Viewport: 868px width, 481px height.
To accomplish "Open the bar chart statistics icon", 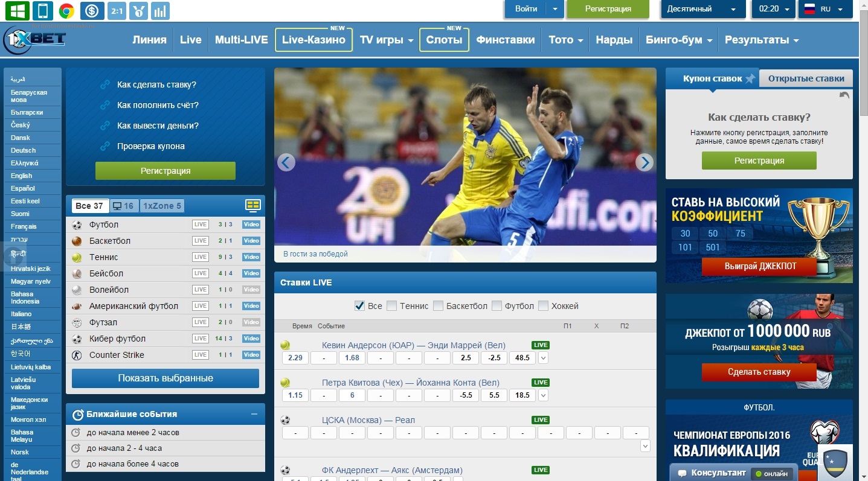I will coord(160,10).
